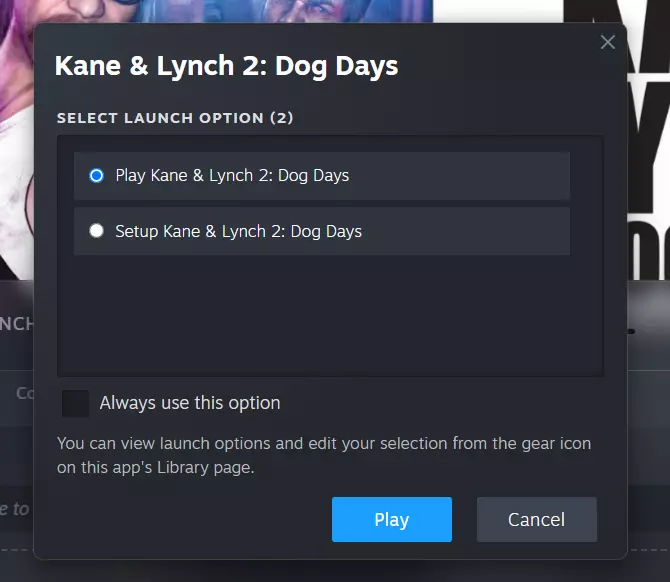Image resolution: width=670 pixels, height=582 pixels.
Task: Select the Play Kane & Lynch 2 radio button
Action: point(96,175)
